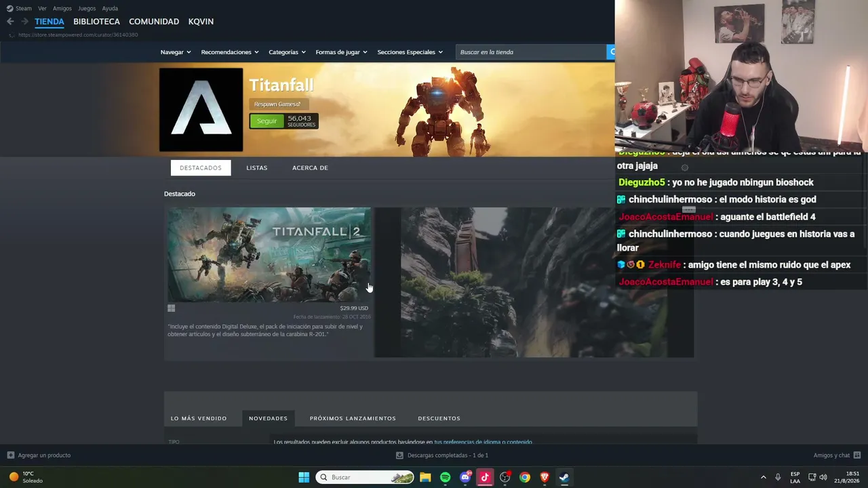Click the green Seguir button
Screen dimensions: 868x488
pos(267,121)
